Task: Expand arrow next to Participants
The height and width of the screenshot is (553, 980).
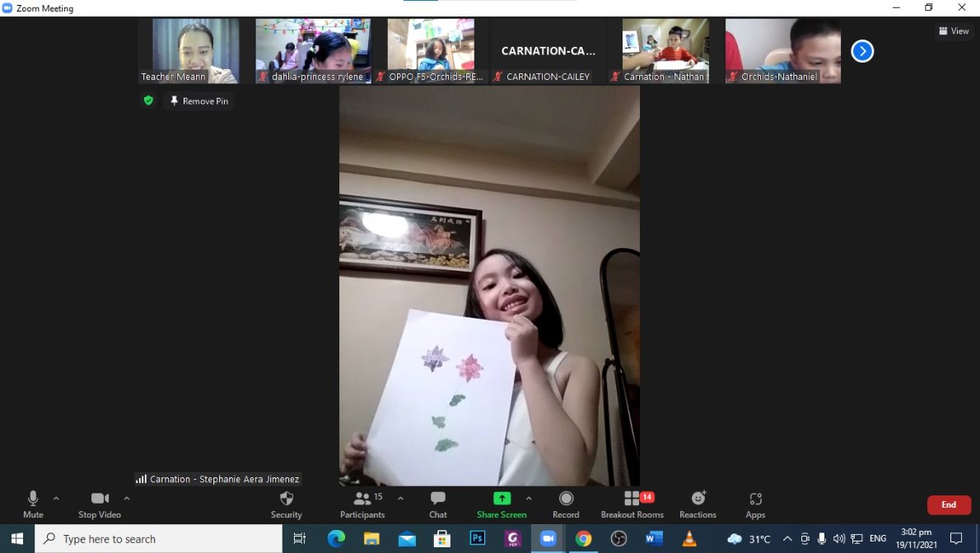Action: (400, 499)
